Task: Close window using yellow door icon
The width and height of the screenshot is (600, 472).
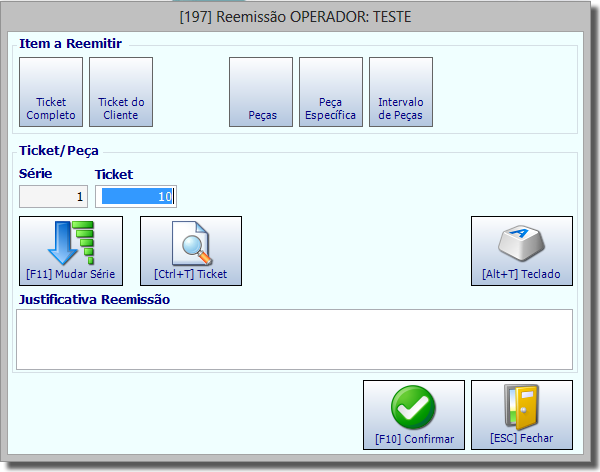Action: point(522,407)
